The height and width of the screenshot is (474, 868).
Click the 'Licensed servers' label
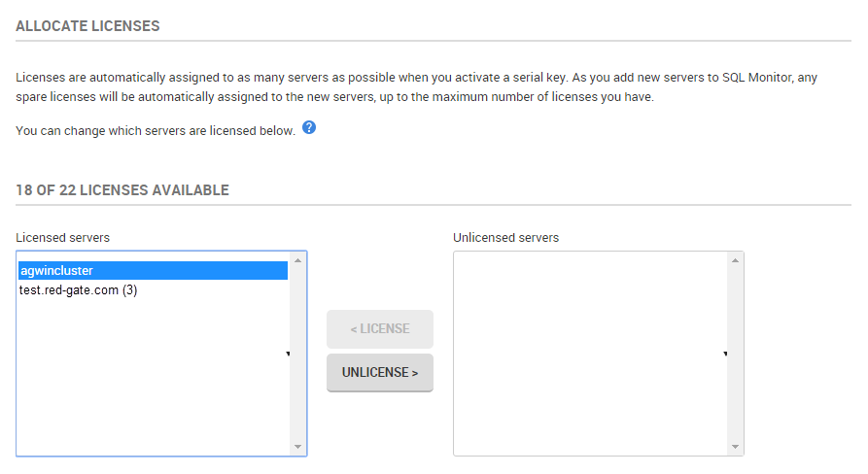[62, 237]
